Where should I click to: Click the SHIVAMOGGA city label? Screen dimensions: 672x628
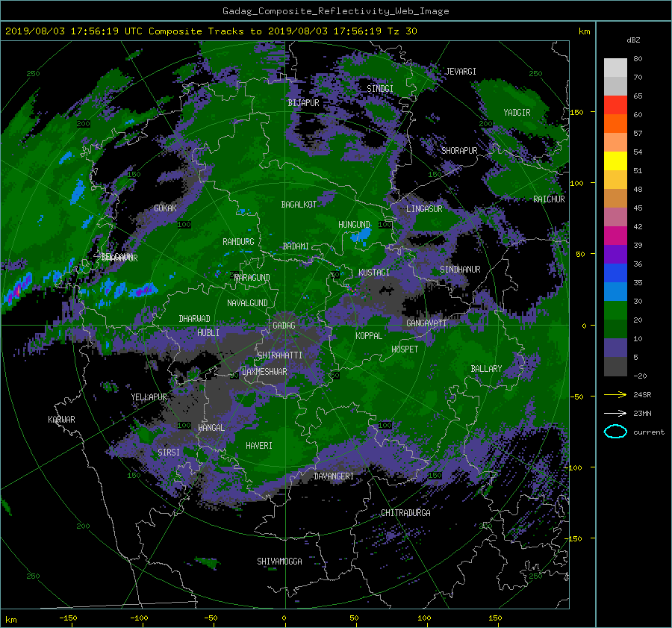tap(279, 562)
